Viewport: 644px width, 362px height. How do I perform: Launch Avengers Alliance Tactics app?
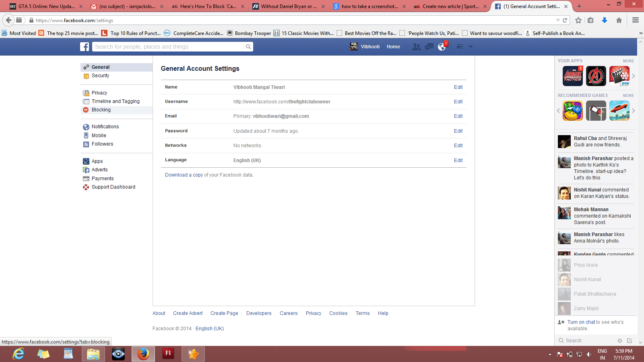click(x=572, y=76)
